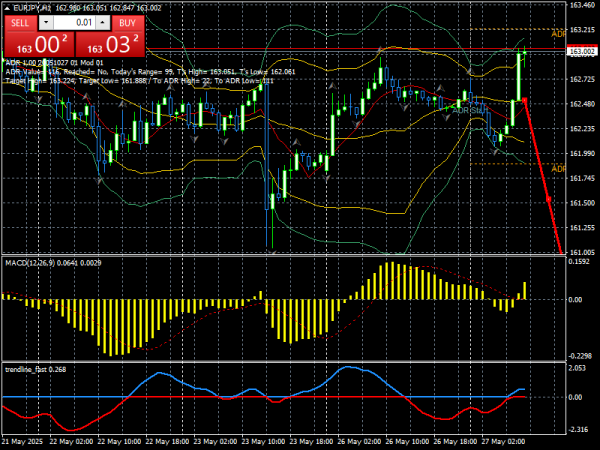Viewport: 600px width, 450px height.
Task: Click the trendline scale value 2.053
Action: [x=577, y=368]
